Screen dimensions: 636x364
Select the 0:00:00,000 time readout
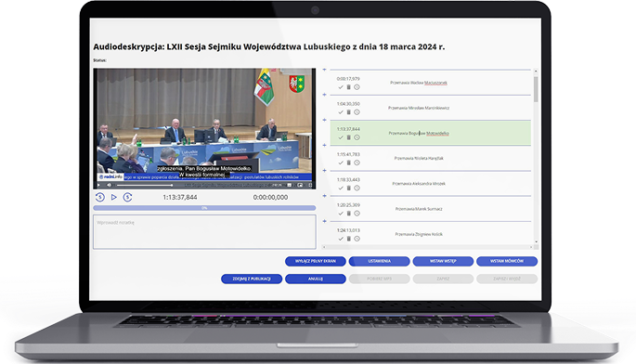270,197
